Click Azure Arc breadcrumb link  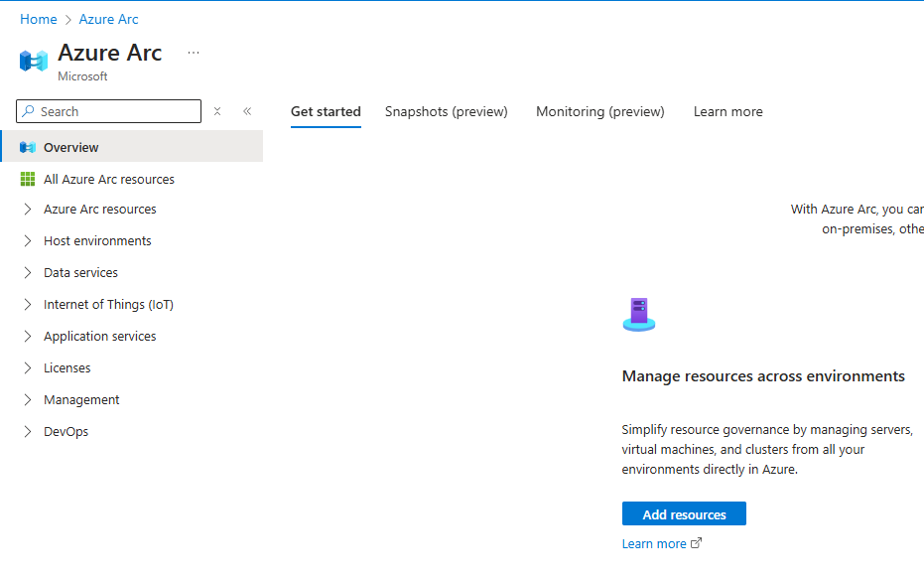point(108,20)
